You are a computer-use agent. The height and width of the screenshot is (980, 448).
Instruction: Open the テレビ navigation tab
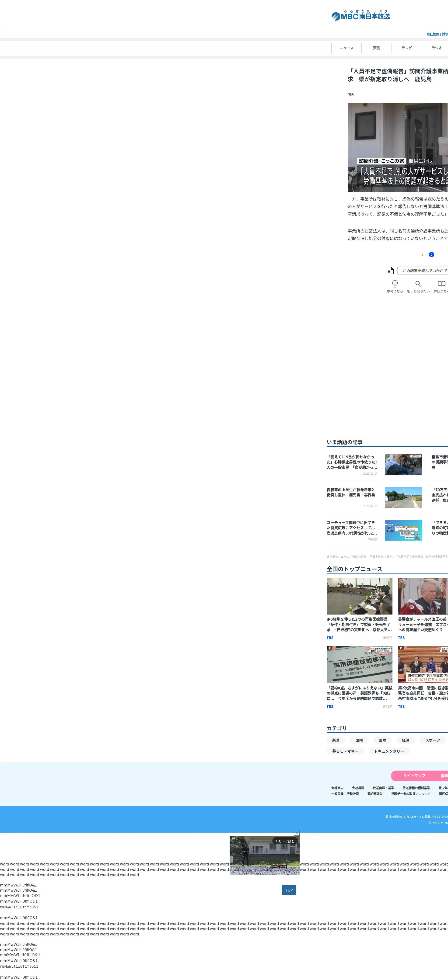pos(406,48)
